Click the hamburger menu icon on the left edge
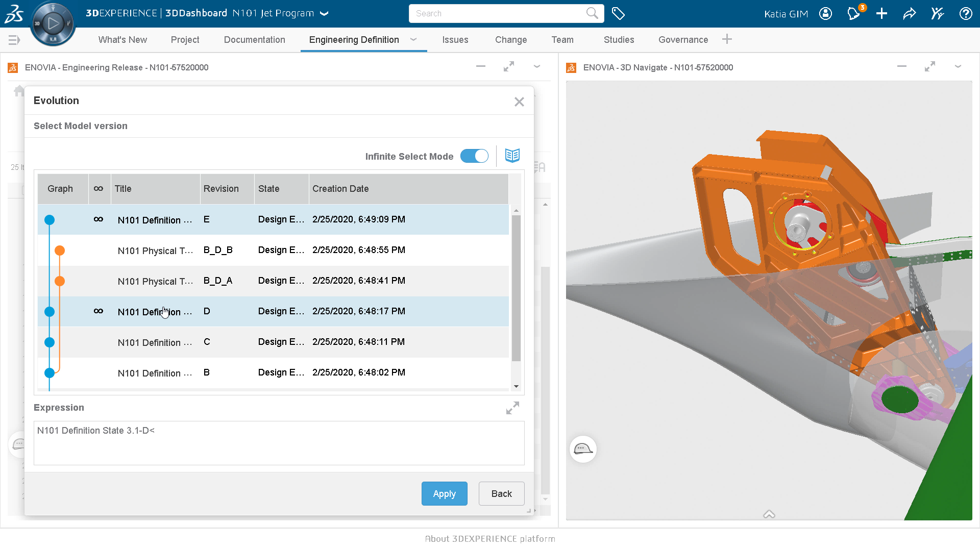Screen dimensions: 980x551 (14, 40)
